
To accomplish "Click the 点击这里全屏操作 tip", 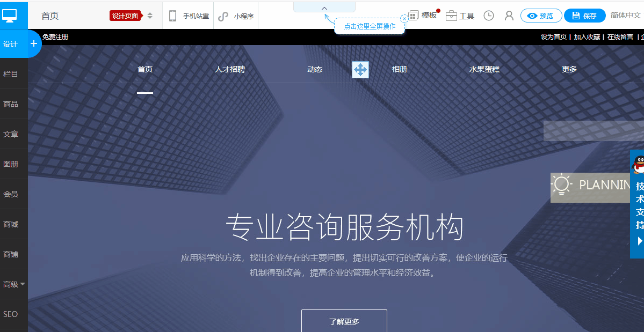I will click(369, 26).
